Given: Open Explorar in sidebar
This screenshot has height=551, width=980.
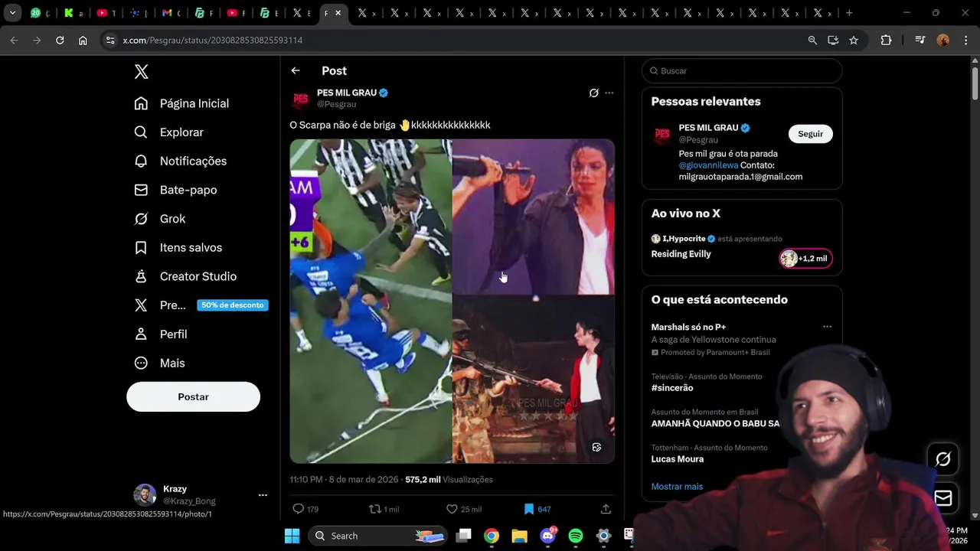Looking at the screenshot, I should point(168,132).
